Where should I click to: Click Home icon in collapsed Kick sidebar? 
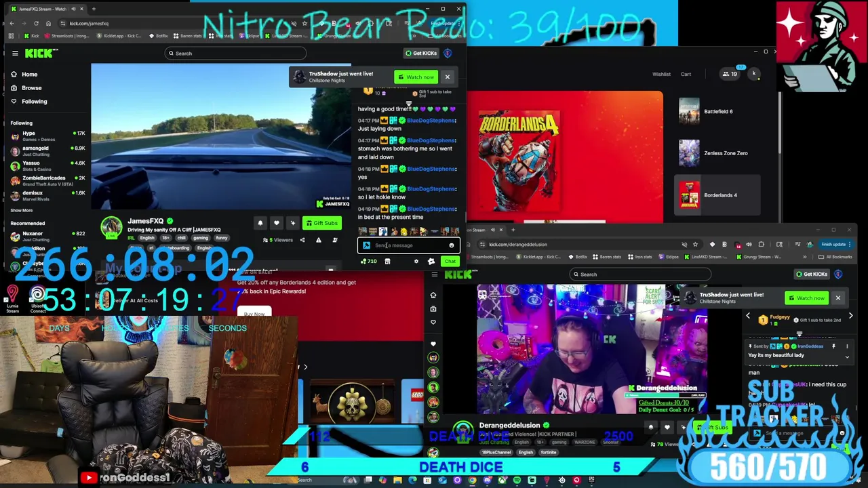433,295
